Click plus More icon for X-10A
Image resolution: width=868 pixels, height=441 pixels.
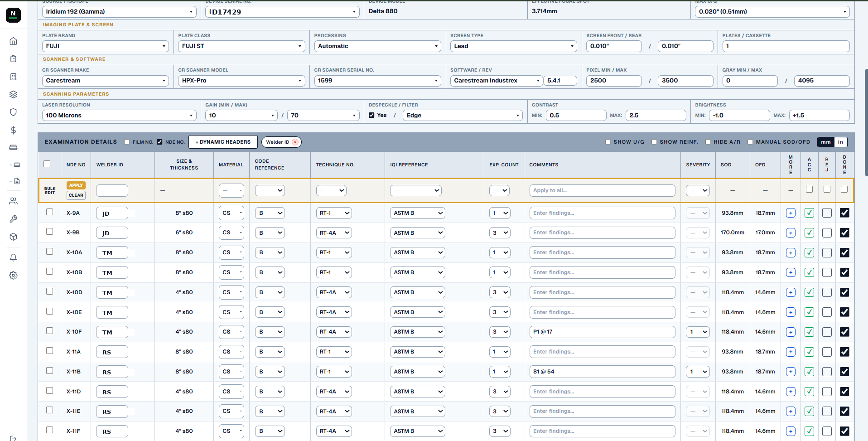tap(791, 253)
